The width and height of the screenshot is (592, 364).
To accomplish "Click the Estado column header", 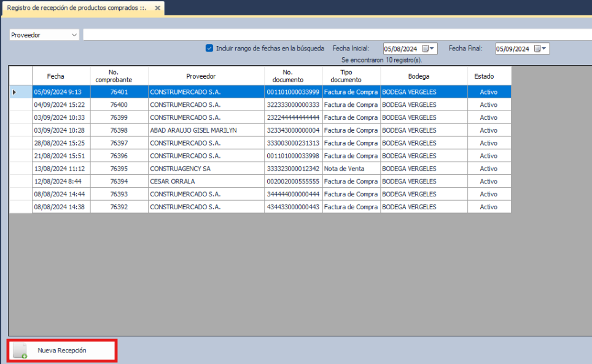I will click(x=484, y=76).
